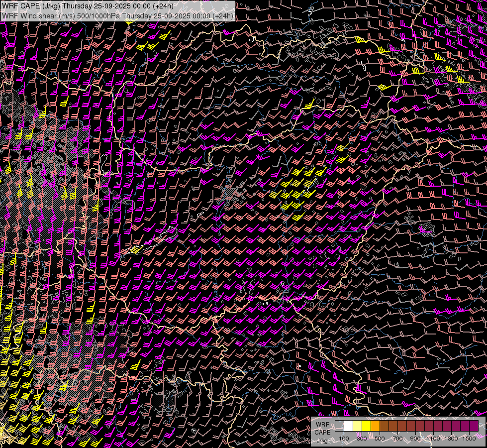487x448 pixels.
Task: Click the white 100 J/kg CAPE swatch
Action: 348,426
